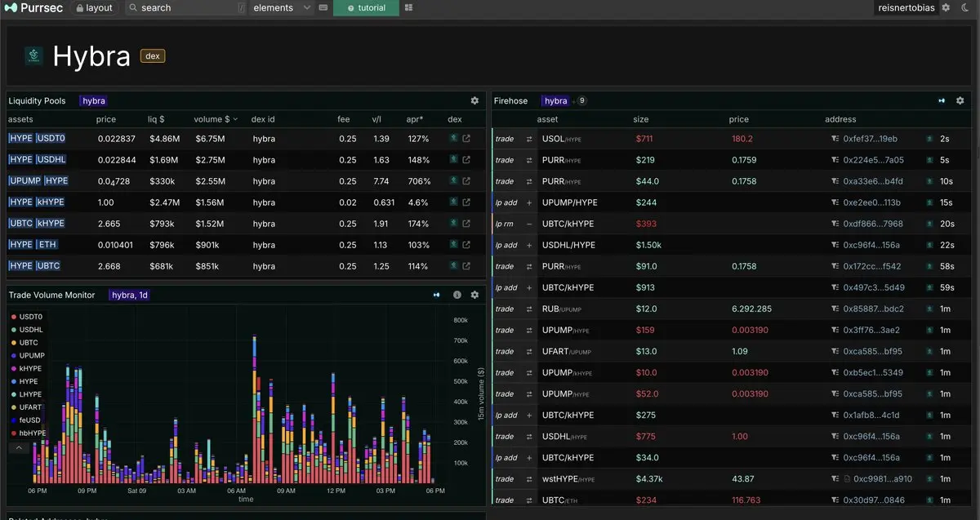Click dex icon in HYPE UBTC row
The width and height of the screenshot is (980, 520).
[453, 266]
